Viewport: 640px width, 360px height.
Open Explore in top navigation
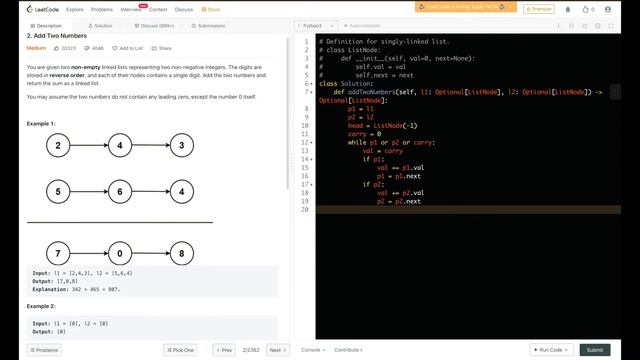(x=75, y=9)
